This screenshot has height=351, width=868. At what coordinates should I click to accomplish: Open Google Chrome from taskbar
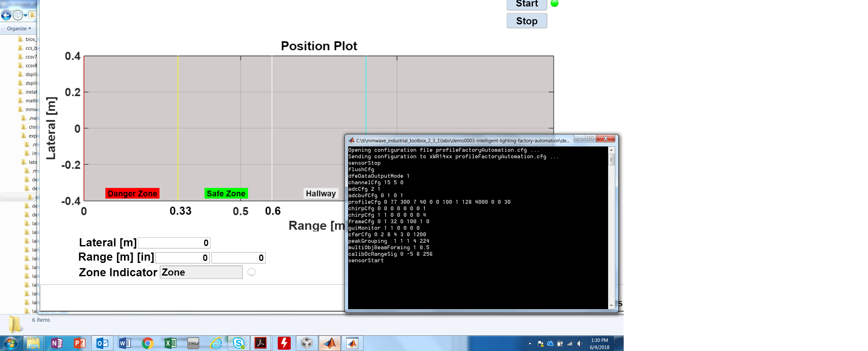point(147,343)
